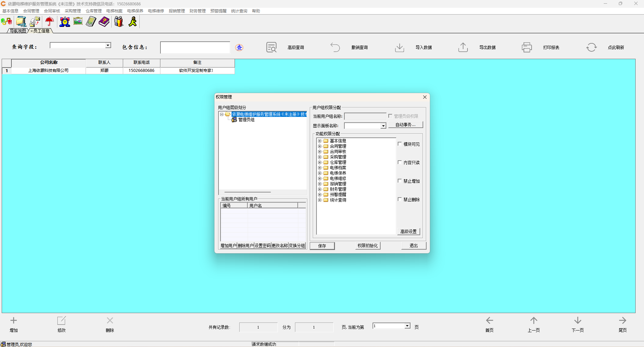Open the 查询字段 dropdown

coord(108,45)
